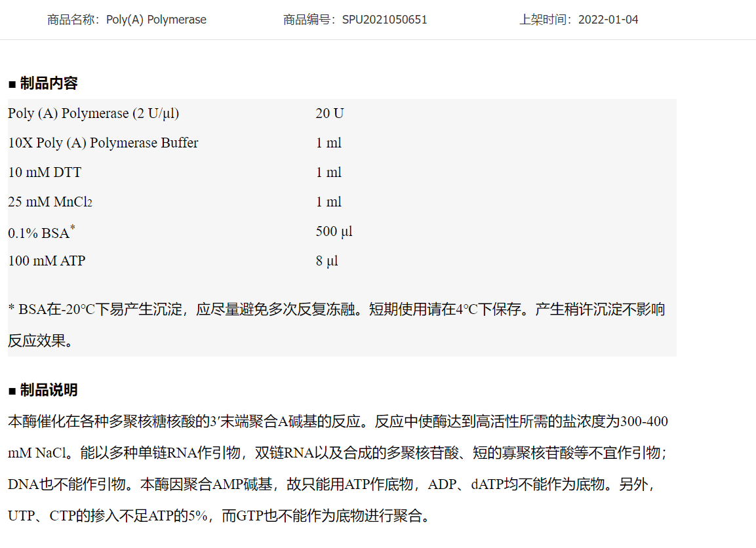Click the 8 μl volume value

327,261
